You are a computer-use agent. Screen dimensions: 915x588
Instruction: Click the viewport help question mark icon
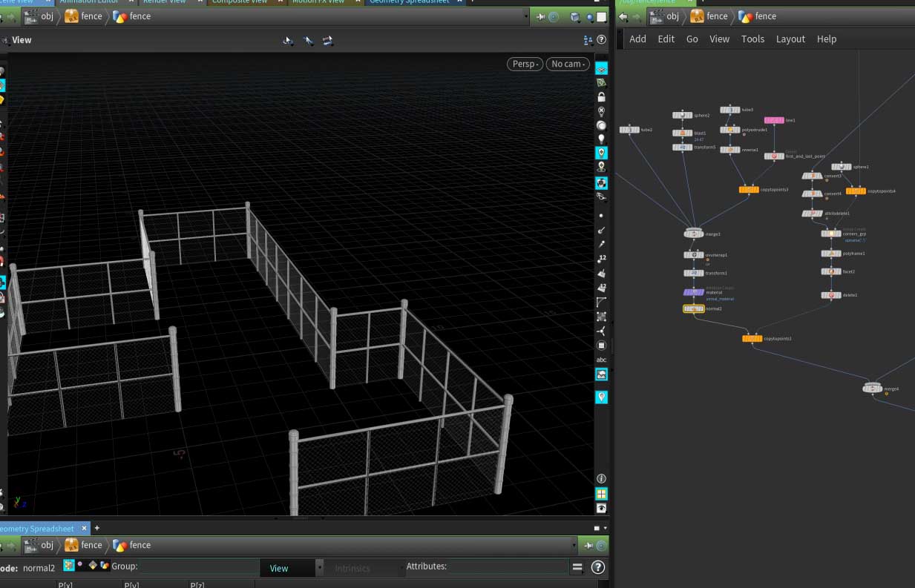coord(601,40)
